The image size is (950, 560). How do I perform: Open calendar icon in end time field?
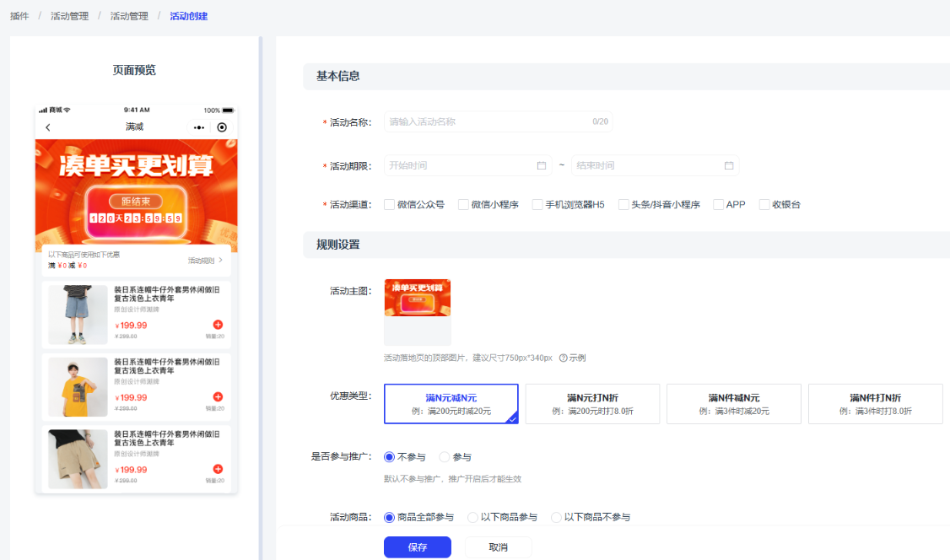(729, 165)
